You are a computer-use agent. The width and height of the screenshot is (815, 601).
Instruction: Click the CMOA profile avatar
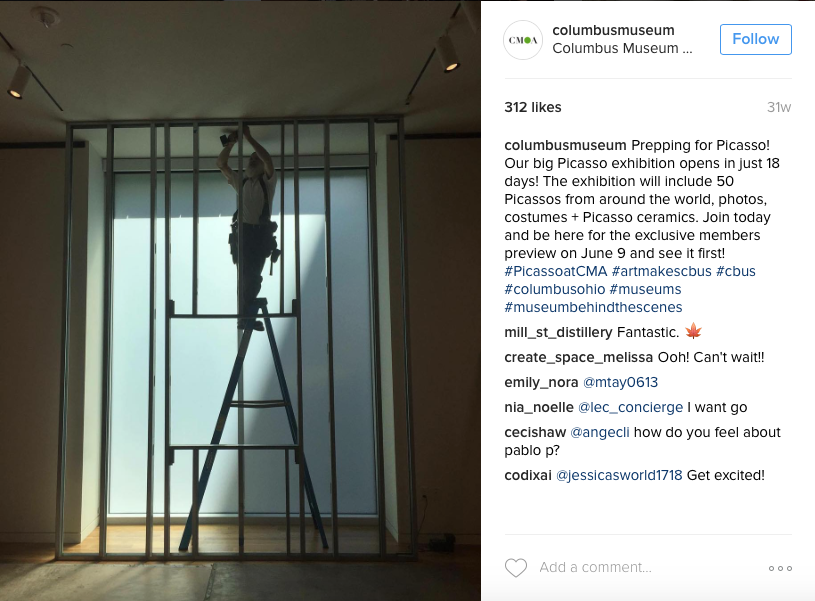(523, 40)
